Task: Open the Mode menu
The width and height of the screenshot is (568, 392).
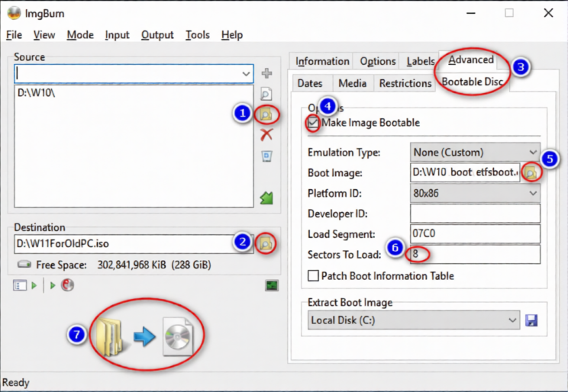Action: pos(80,35)
